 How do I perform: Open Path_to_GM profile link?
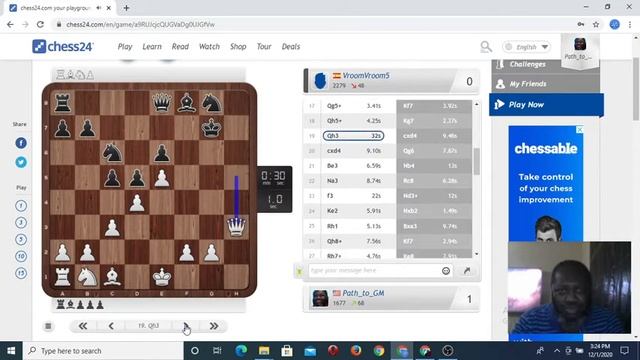(363, 293)
